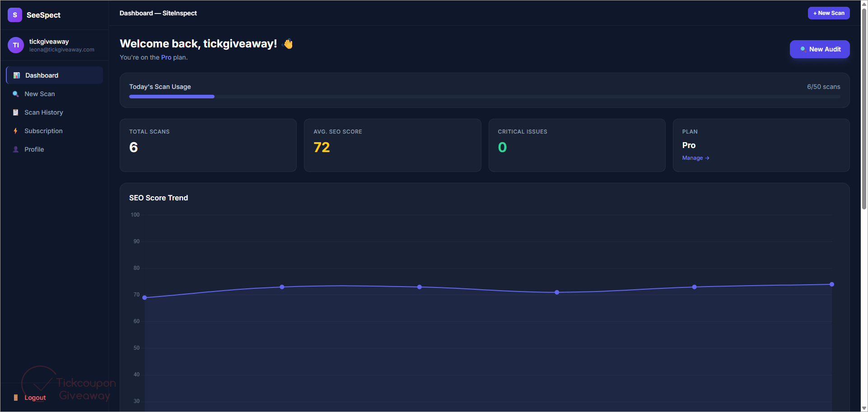
Task: Click the last data point on trend chart
Action: click(832, 284)
